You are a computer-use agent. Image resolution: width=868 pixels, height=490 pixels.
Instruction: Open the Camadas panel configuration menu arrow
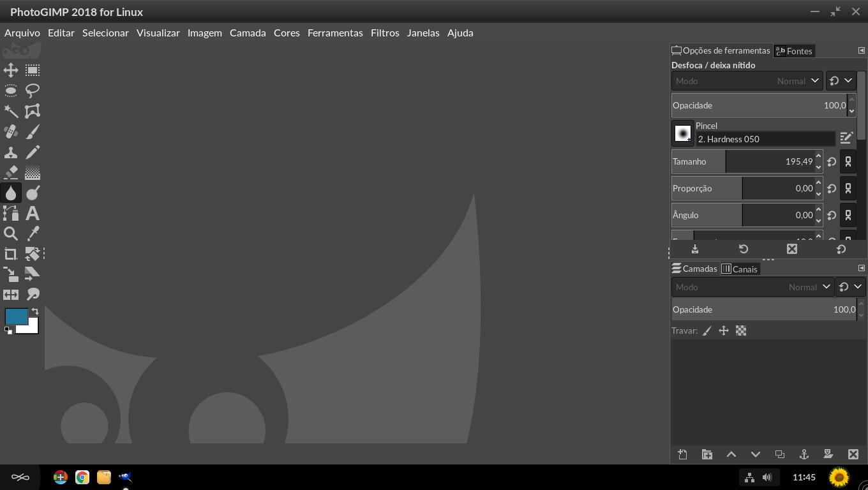[x=861, y=268]
